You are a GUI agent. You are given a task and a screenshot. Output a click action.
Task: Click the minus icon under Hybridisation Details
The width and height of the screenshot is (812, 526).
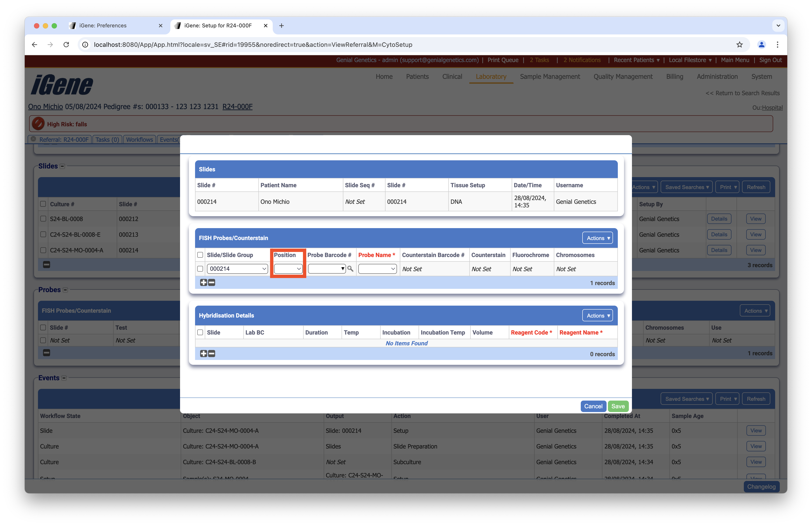[212, 354]
